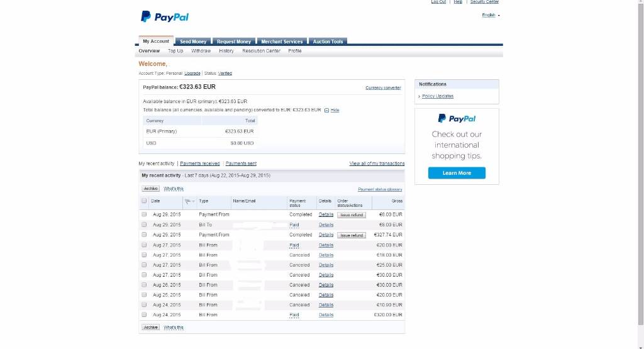Open Details for the Aug 29 Bill To row
Viewport: 644px width, 349px height.
[326, 225]
